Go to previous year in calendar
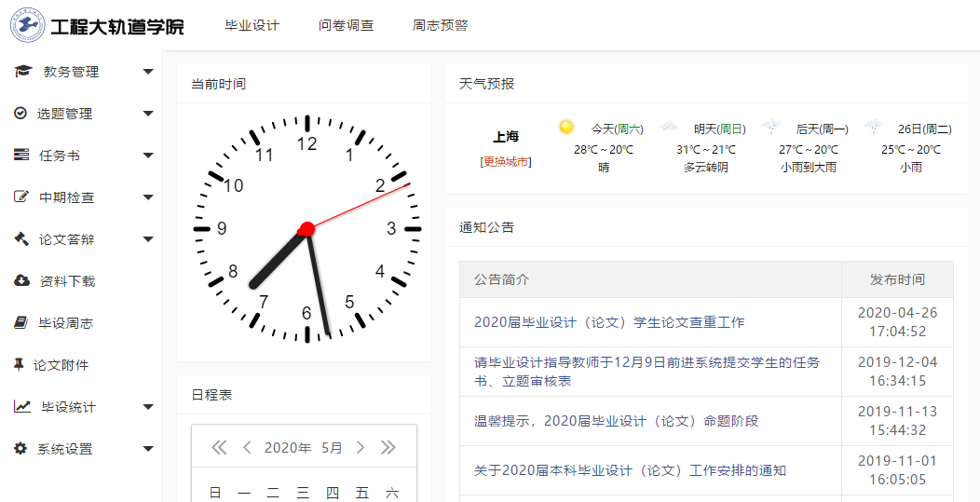Viewport: 980px width, 502px height. 219,447
